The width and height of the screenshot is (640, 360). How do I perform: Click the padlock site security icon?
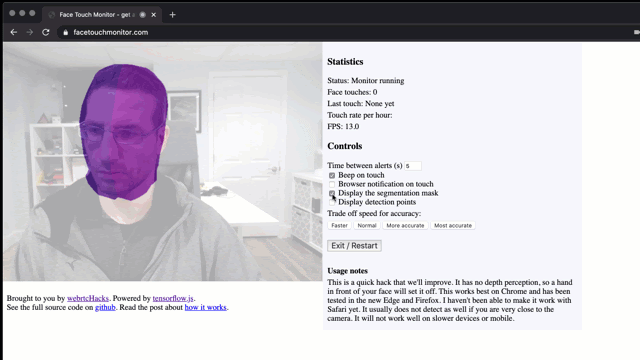pos(65,32)
